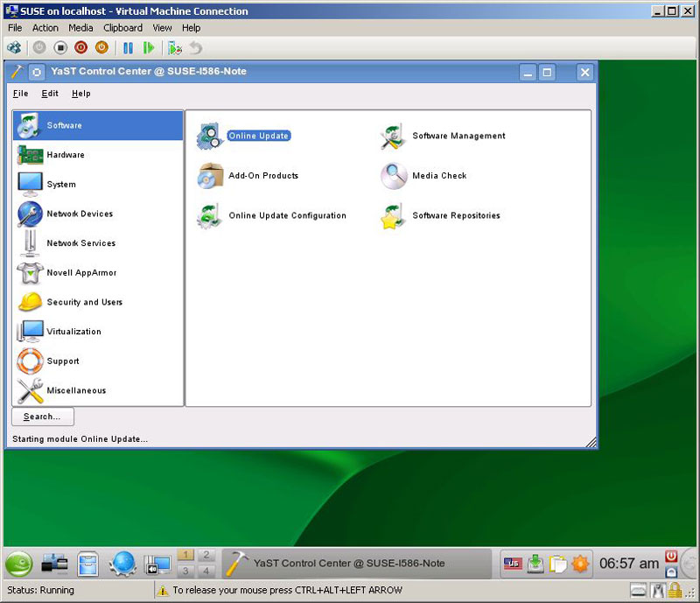
Task: Pause the virtual machine
Action: coord(128,48)
